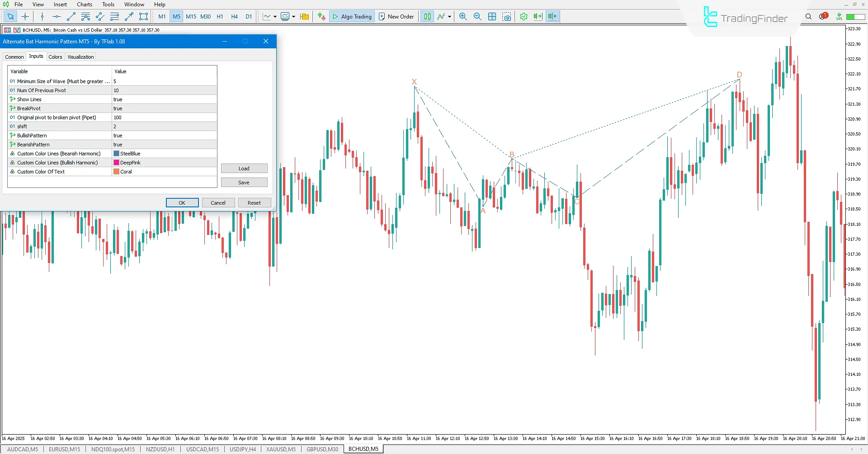Expand the chart type dropdown arrow
The width and height of the screenshot is (868, 454).
pyautogui.click(x=275, y=17)
